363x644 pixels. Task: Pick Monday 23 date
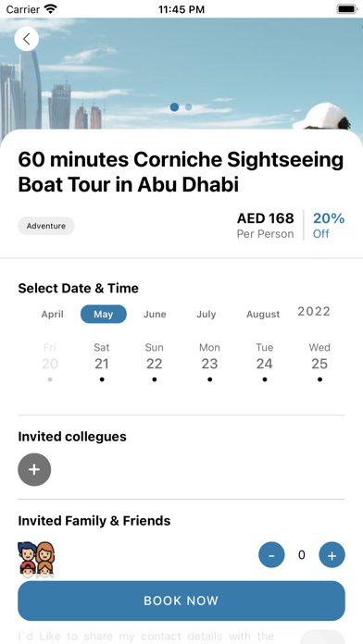click(209, 362)
